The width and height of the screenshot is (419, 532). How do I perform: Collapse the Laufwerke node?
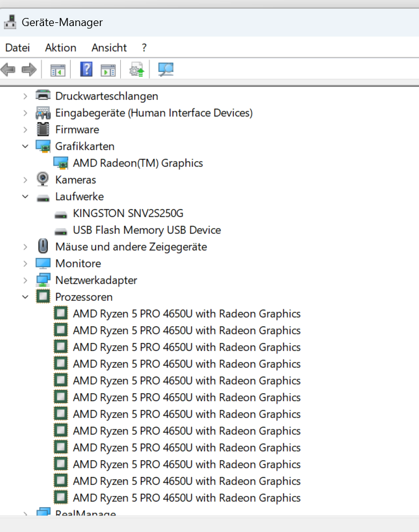[x=25, y=197]
